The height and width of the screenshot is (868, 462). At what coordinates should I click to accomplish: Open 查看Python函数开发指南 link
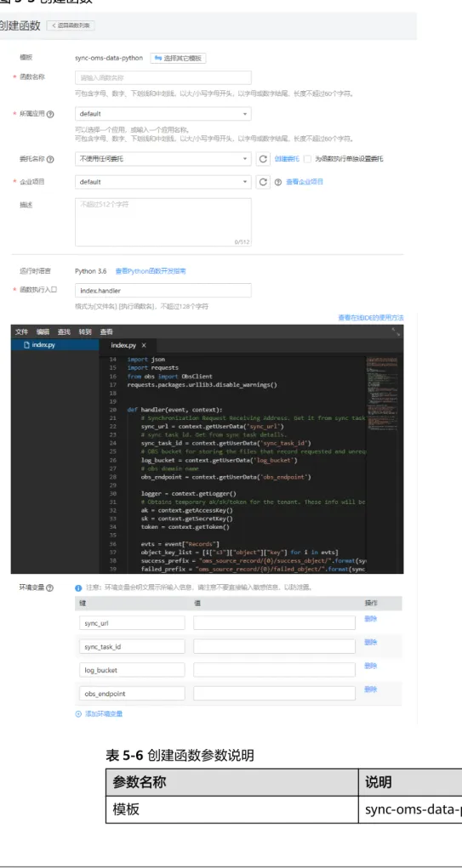(151, 271)
